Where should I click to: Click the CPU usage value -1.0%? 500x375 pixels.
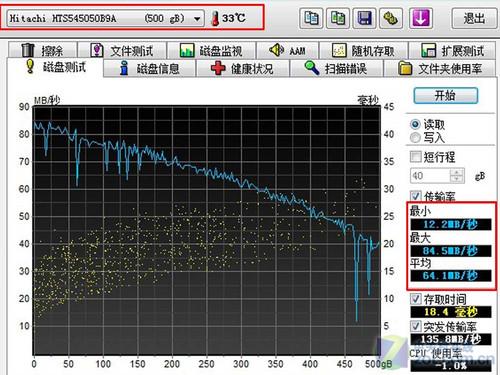coord(451,366)
